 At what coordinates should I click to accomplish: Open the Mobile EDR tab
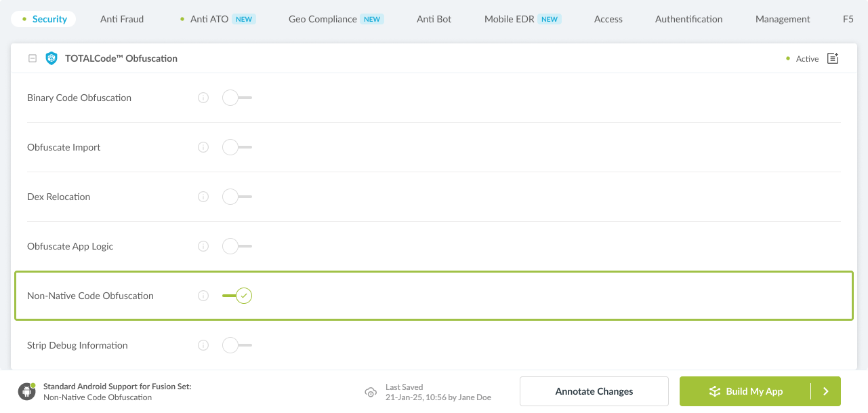(509, 19)
